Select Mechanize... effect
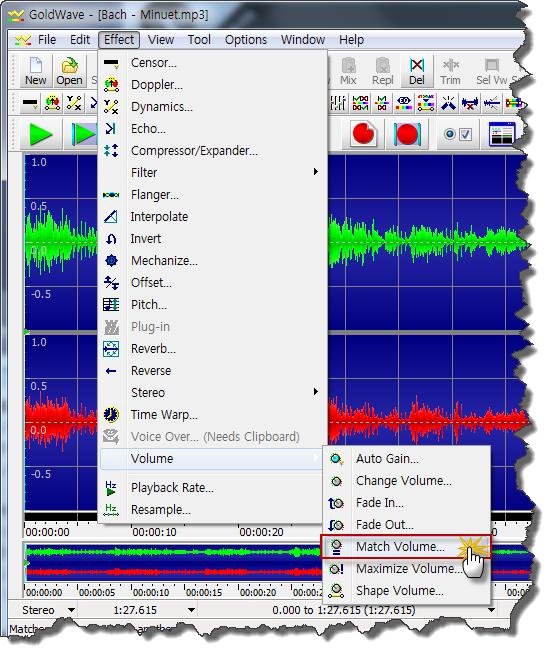Screen dimensions: 545x650 [x=212, y=261]
